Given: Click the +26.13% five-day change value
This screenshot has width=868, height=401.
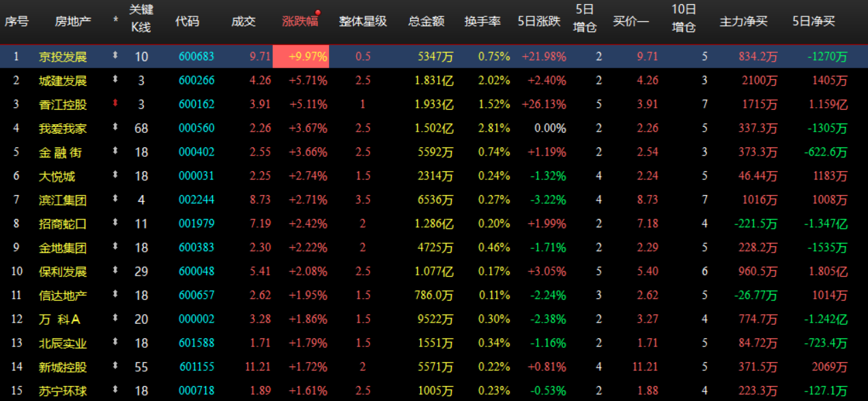Looking at the screenshot, I should pos(544,104).
